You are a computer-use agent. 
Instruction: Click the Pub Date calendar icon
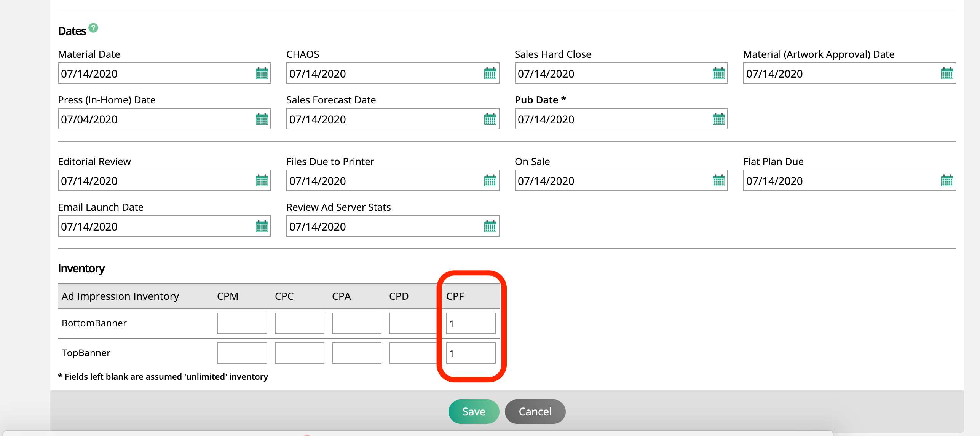[x=718, y=119]
